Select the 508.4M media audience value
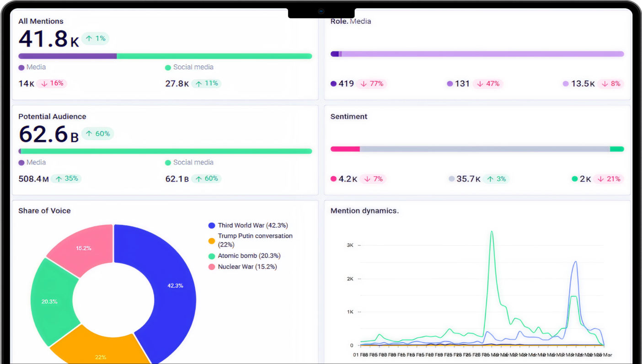Image resolution: width=642 pixels, height=364 pixels. coord(33,179)
